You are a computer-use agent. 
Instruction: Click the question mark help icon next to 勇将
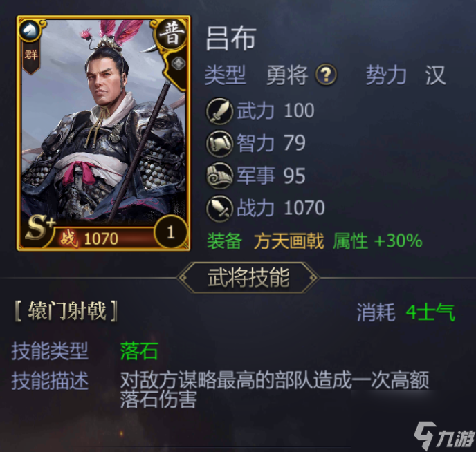point(326,75)
